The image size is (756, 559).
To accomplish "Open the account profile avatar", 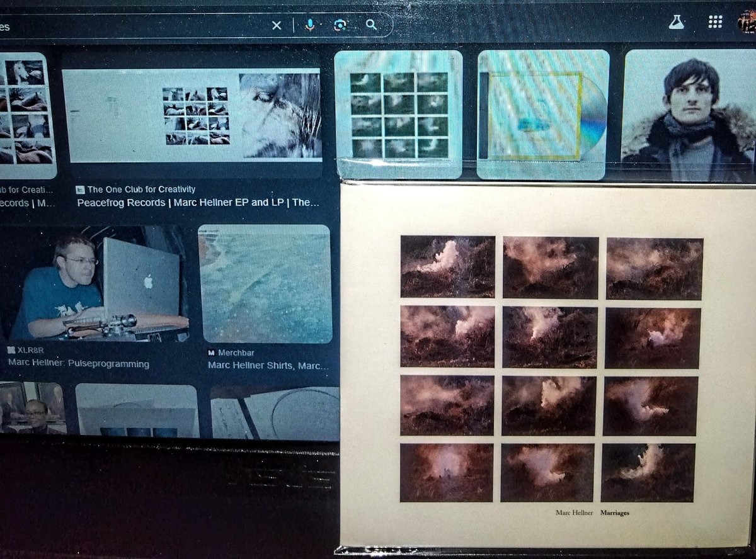I will tap(747, 22).
